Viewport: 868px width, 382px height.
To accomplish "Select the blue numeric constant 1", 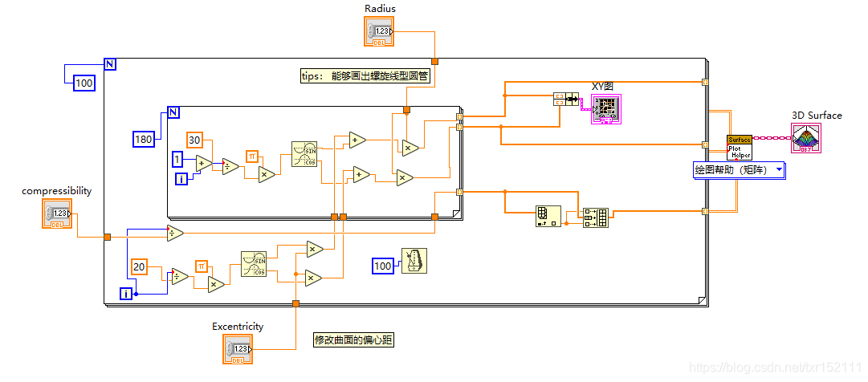I will (177, 160).
